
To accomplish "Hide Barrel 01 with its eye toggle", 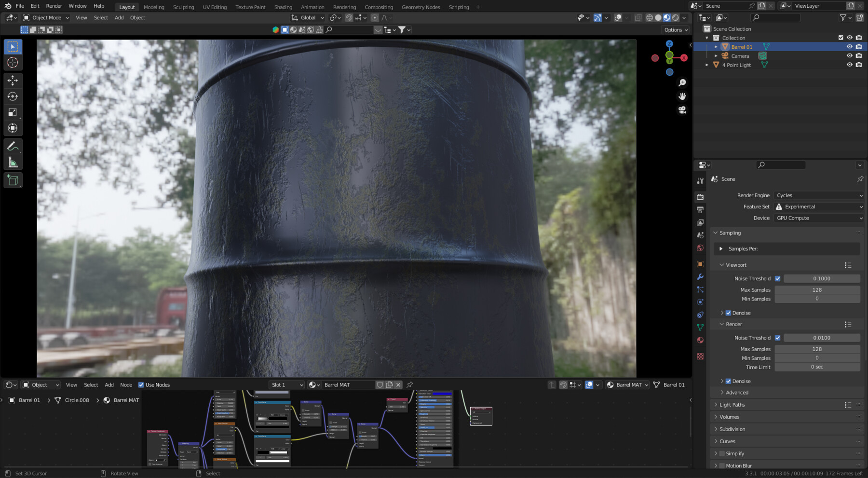I will coord(850,46).
